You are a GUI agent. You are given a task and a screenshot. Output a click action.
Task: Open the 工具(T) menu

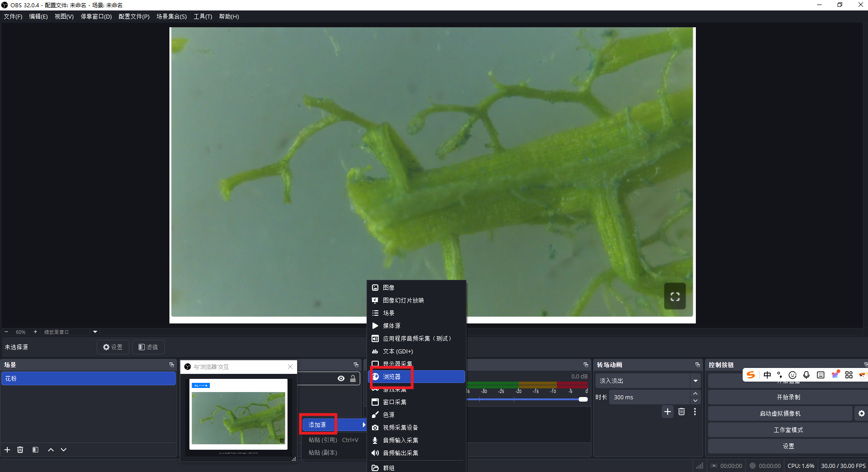pos(203,16)
